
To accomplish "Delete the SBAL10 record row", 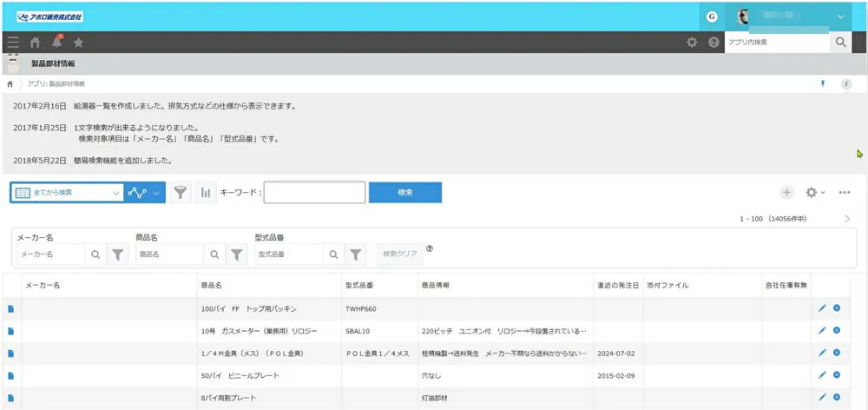I will click(x=837, y=330).
